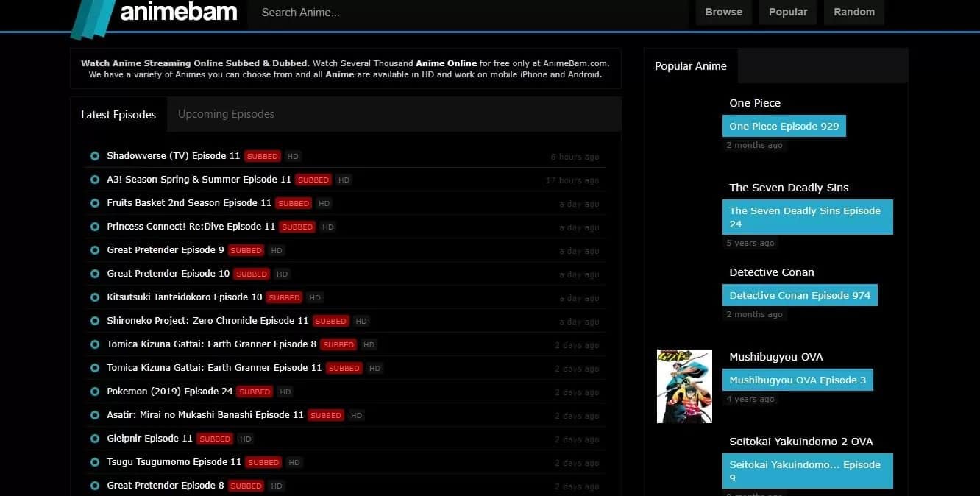Click the bullet icon beside Earth Granner Episode 11
The width and height of the screenshot is (980, 496).
[x=95, y=368]
